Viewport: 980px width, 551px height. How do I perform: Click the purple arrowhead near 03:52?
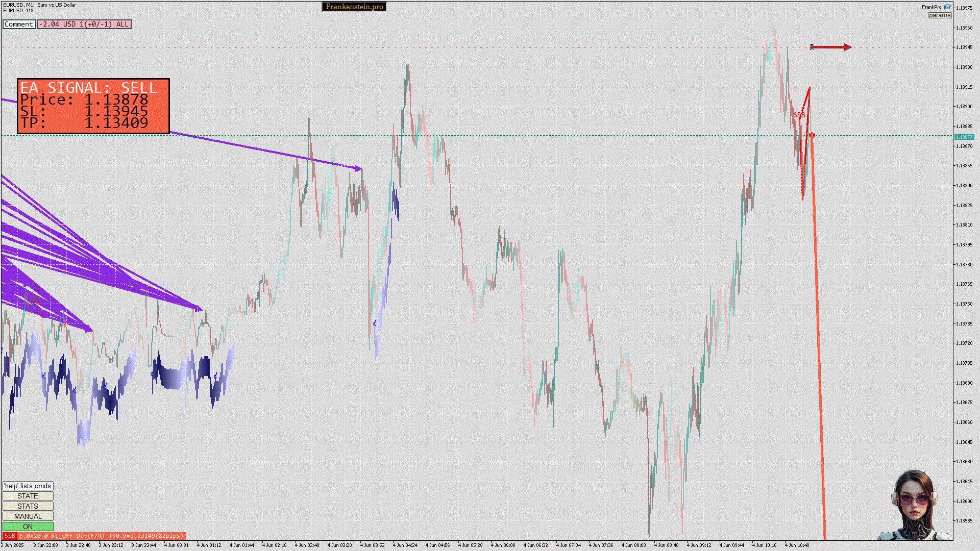[358, 168]
